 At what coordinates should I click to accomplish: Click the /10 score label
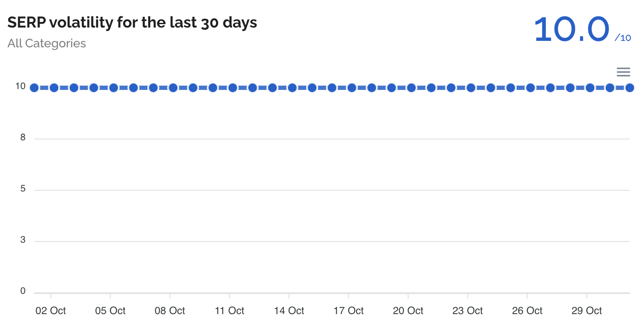623,37
